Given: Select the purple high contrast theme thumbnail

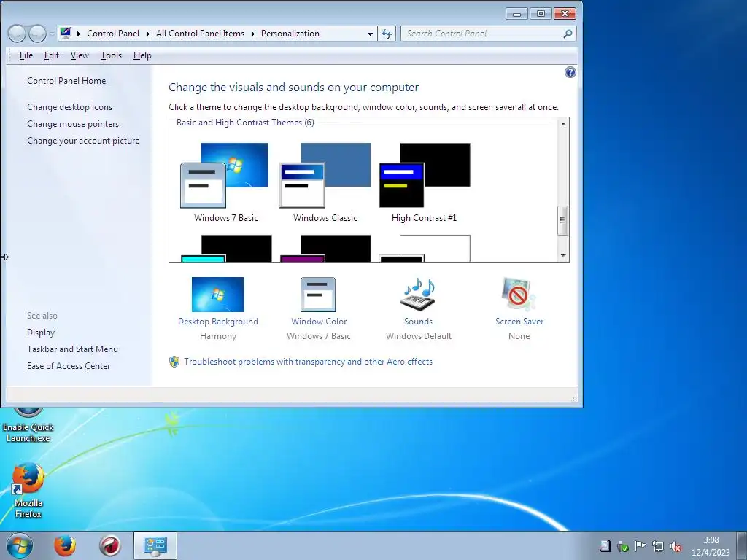Looking at the screenshot, I should [325, 248].
